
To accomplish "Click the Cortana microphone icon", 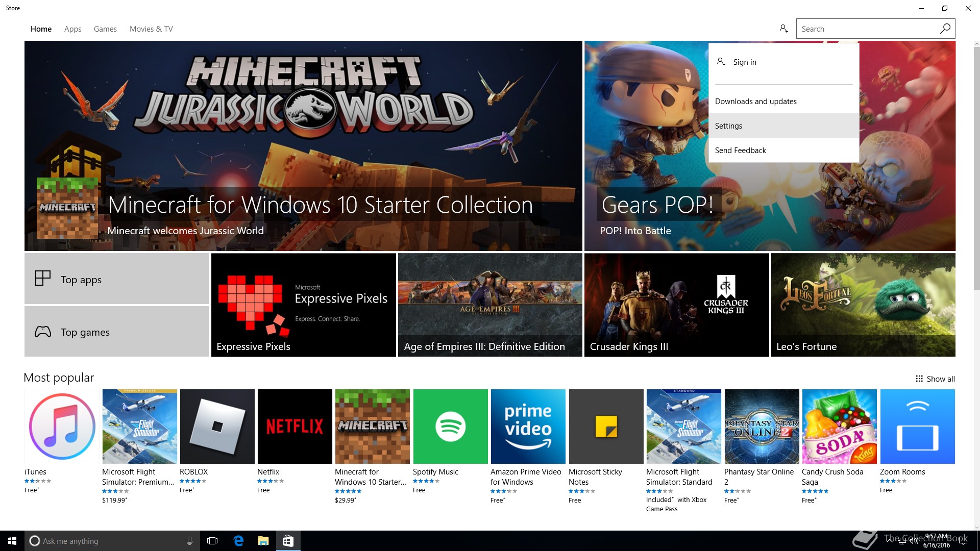I will [189, 541].
